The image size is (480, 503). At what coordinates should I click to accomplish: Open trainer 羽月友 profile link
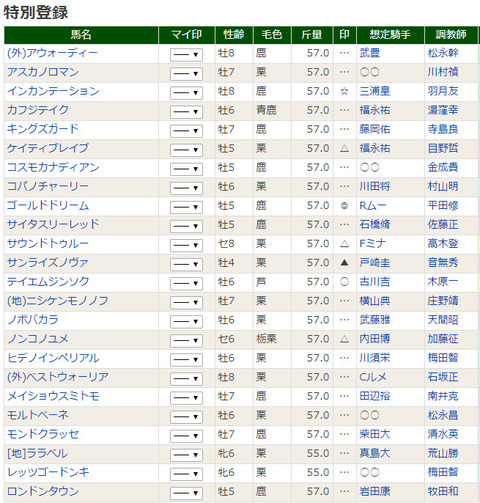[x=443, y=91]
